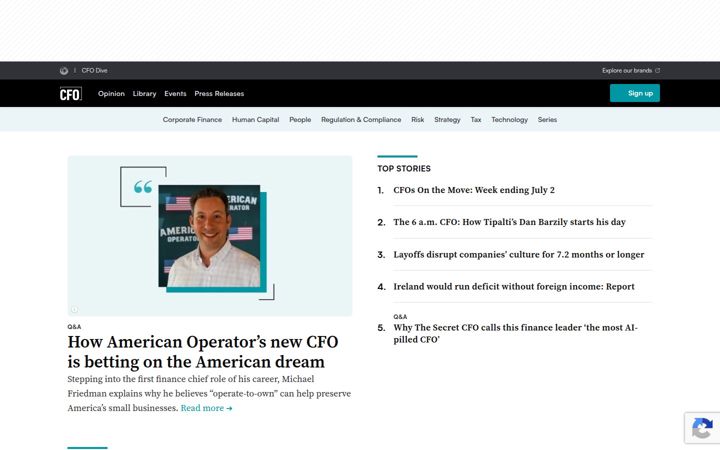Open Press Releases in the navigation
Image resolution: width=720 pixels, height=450 pixels.
[219, 94]
